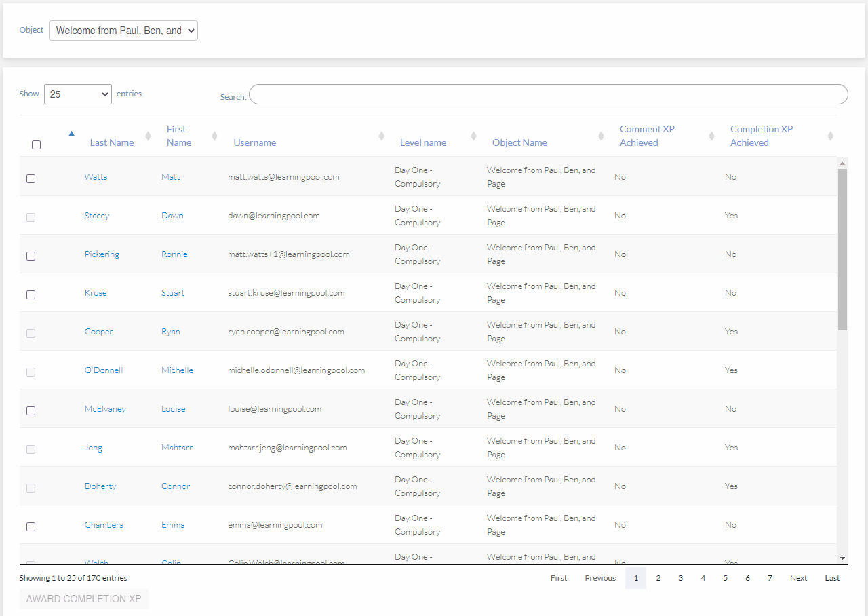868x616 pixels.
Task: Open the Cooper record link
Action: point(98,331)
